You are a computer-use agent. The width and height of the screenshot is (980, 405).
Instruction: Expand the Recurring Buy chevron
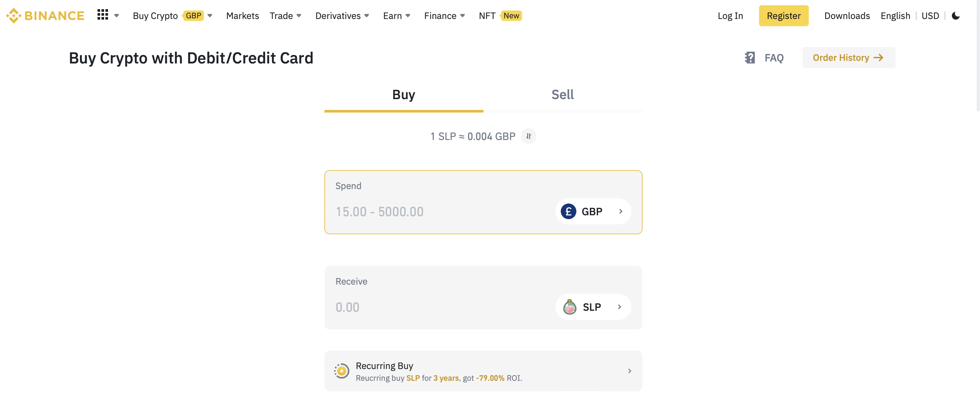[630, 371]
